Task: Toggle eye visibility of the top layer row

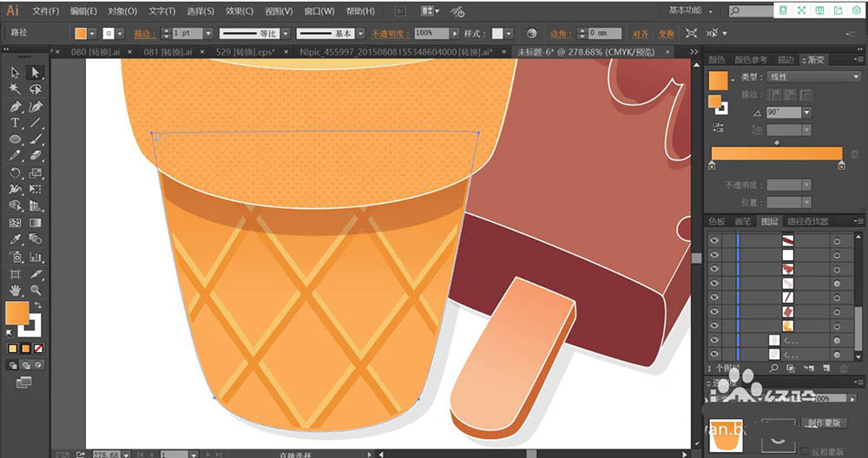Action: click(x=714, y=240)
